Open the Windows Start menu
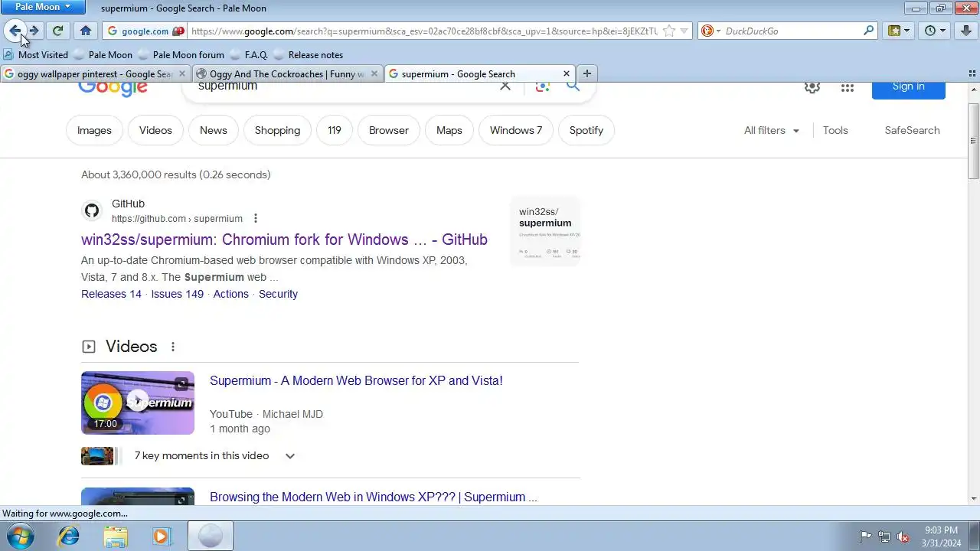Viewport: 980px width, 551px height. click(20, 536)
